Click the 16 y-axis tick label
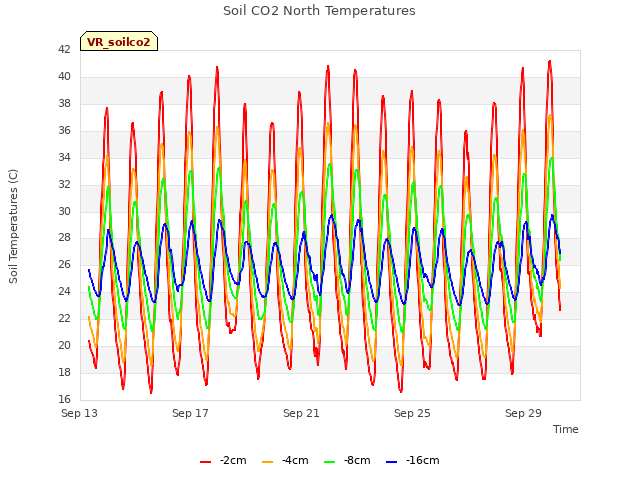 (x=64, y=399)
